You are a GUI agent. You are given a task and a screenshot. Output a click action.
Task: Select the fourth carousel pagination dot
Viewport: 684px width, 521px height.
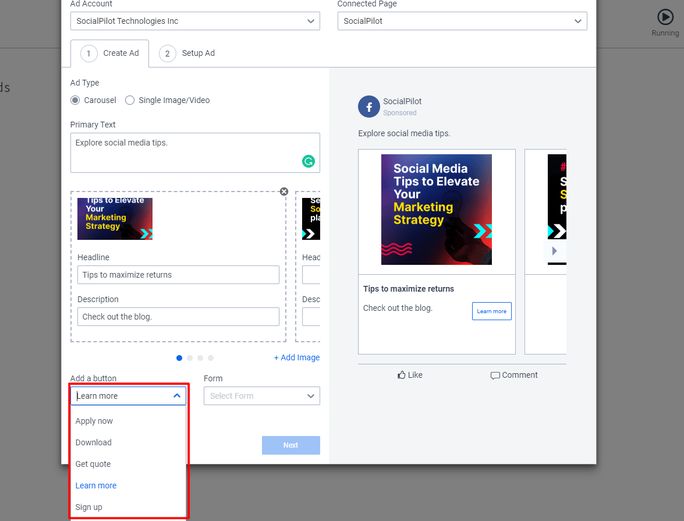point(211,358)
